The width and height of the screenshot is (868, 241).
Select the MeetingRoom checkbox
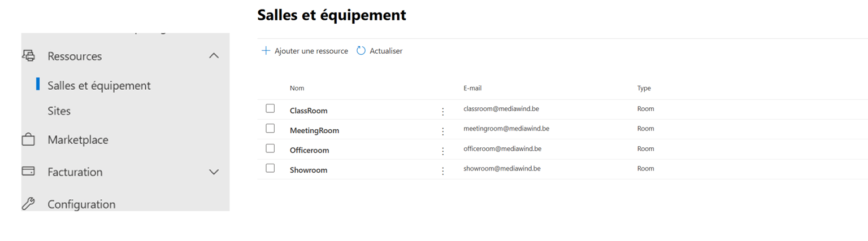pos(270,129)
